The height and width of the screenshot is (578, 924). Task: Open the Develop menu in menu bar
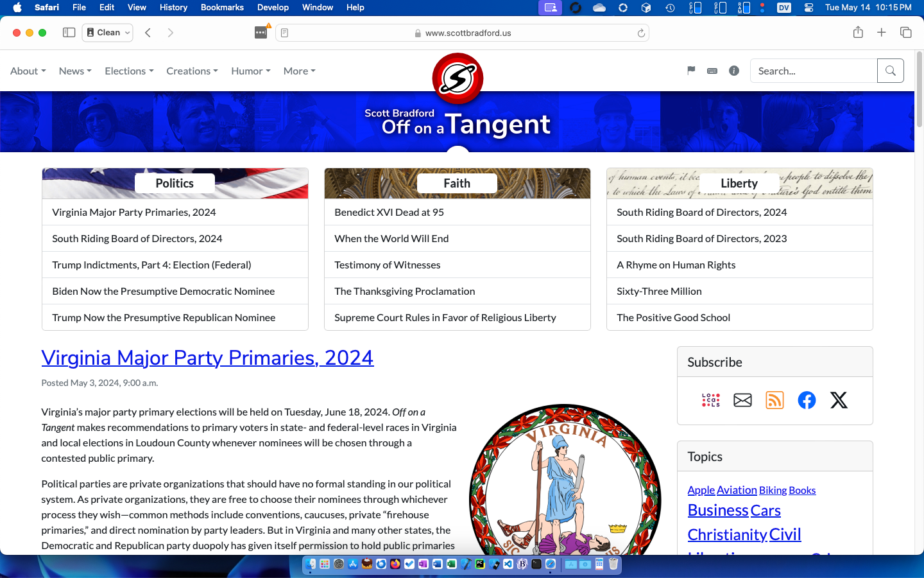(273, 8)
